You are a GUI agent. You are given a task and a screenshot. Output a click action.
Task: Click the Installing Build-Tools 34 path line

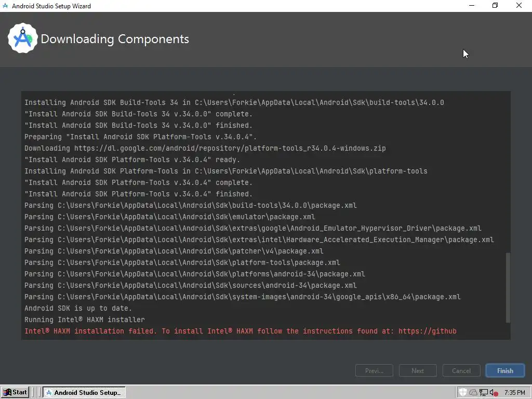pos(234,102)
